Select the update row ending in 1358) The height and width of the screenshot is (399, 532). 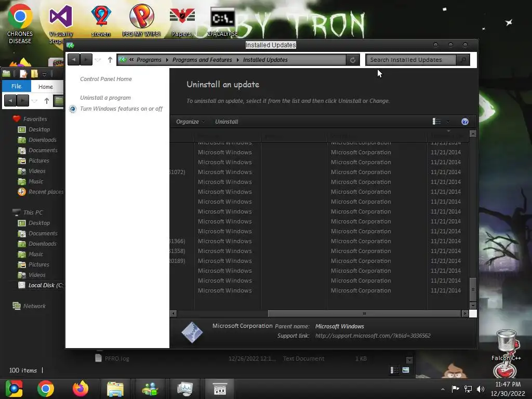320,251
